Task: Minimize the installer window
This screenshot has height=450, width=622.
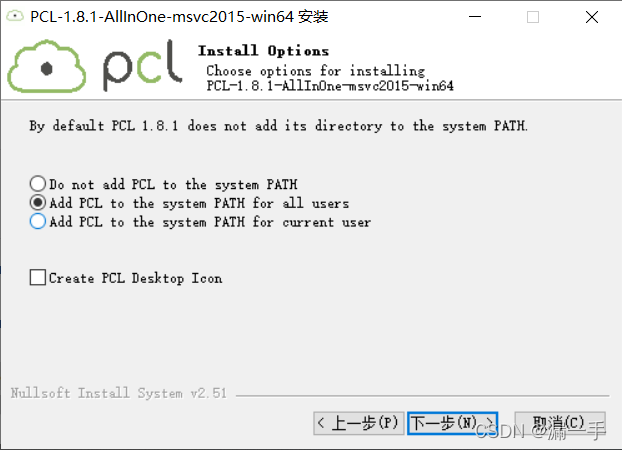Action: pos(475,17)
